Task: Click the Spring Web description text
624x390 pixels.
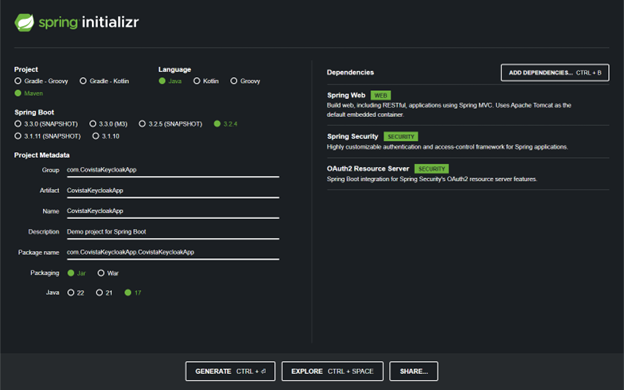Action: [x=449, y=110]
